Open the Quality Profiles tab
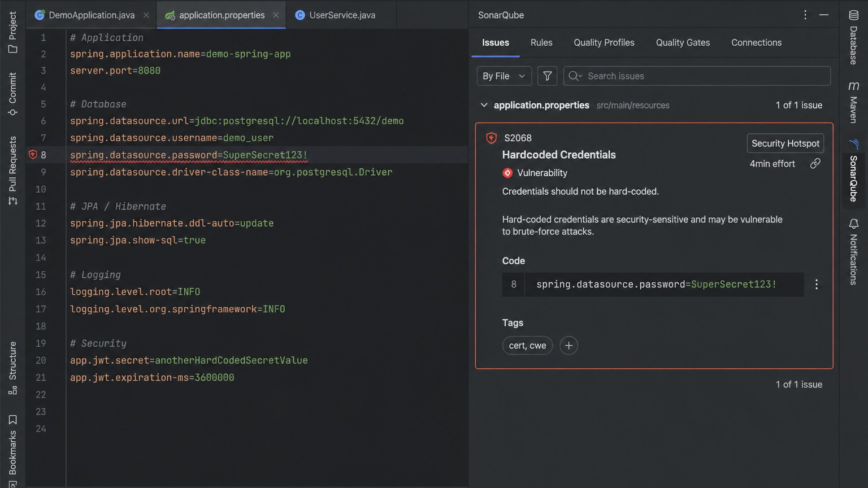The width and height of the screenshot is (868, 488). coord(604,42)
